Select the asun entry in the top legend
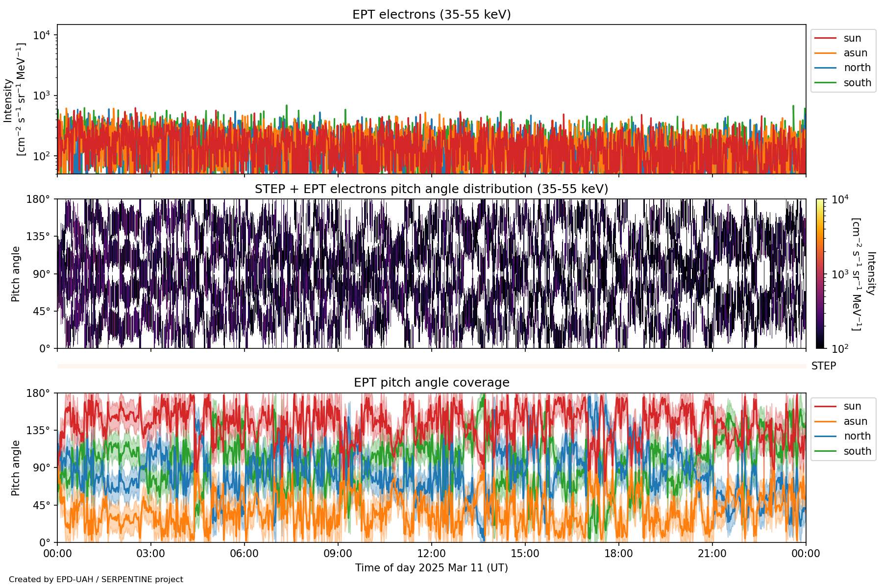 click(x=855, y=53)
